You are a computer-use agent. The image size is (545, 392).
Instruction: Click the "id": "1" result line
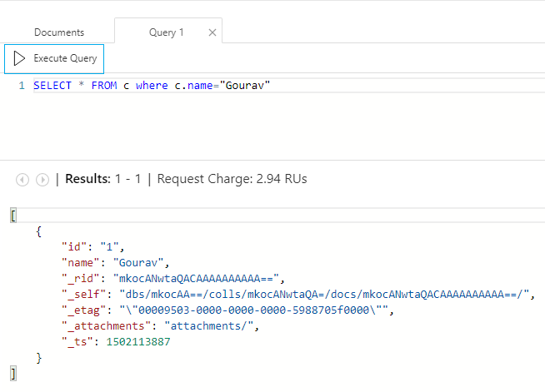pyautogui.click(x=92, y=247)
